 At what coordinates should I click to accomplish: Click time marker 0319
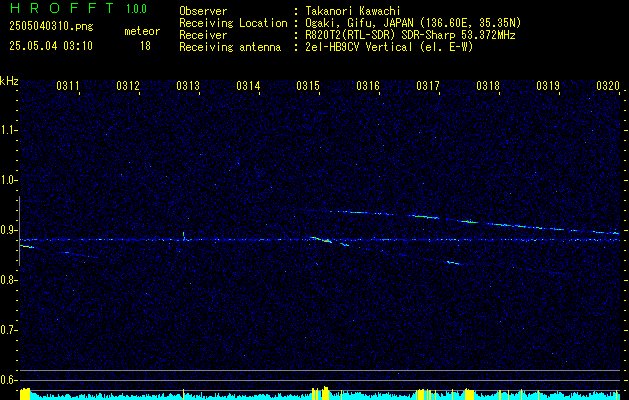(548, 85)
